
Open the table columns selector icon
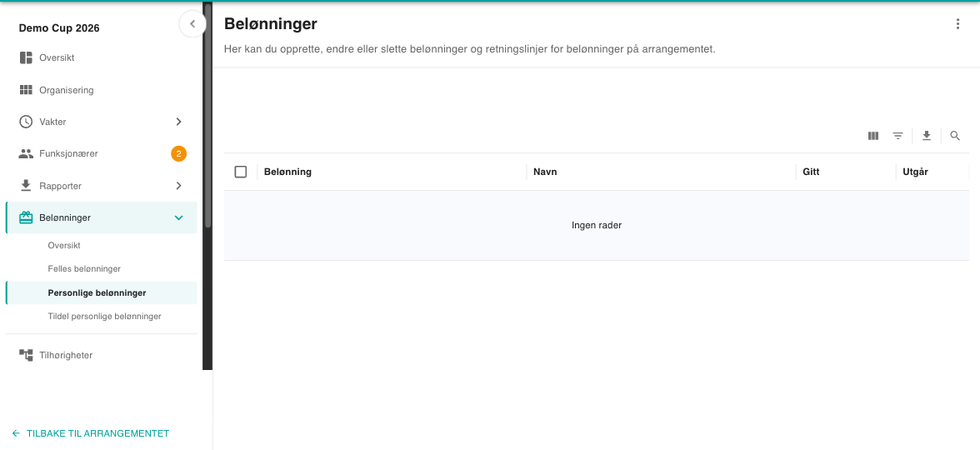point(873,136)
